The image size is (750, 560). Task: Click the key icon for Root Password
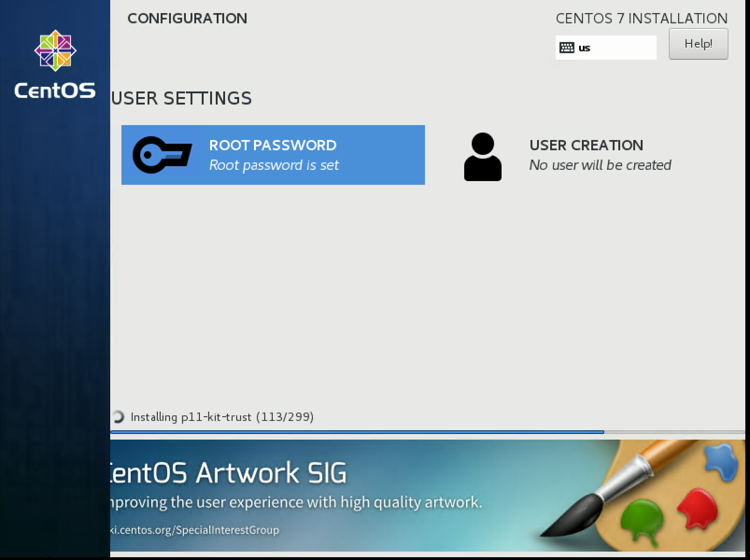[x=162, y=154]
